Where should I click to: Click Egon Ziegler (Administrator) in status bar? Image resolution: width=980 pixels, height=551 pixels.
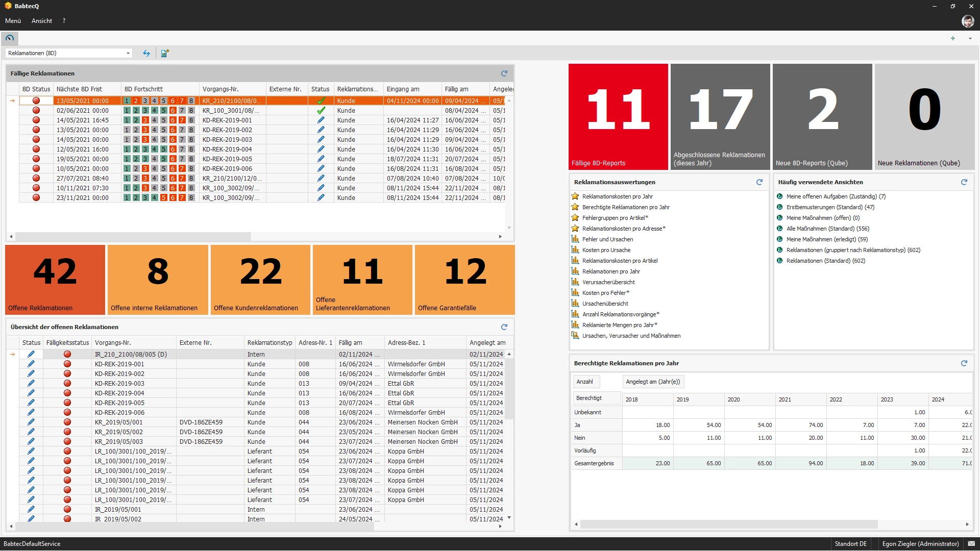[x=920, y=544]
